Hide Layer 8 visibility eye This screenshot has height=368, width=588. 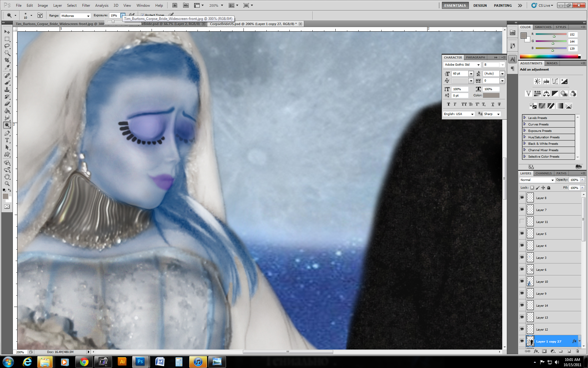[522, 198]
